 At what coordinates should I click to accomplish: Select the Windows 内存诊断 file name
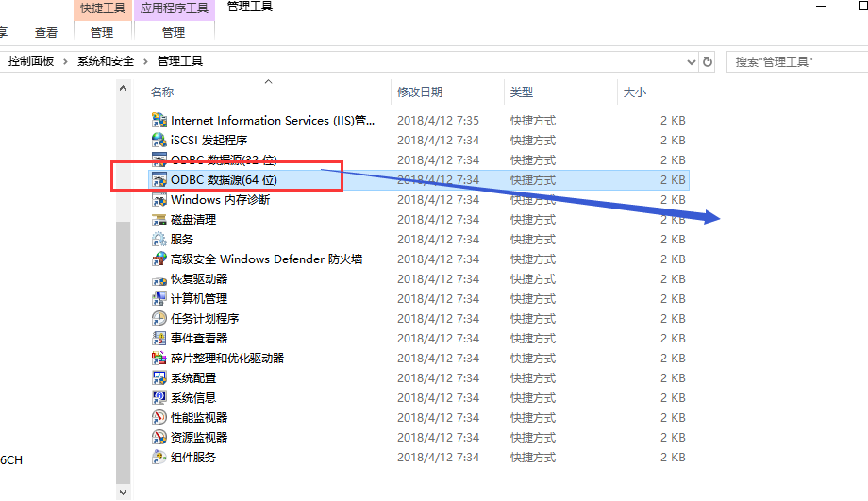point(221,199)
